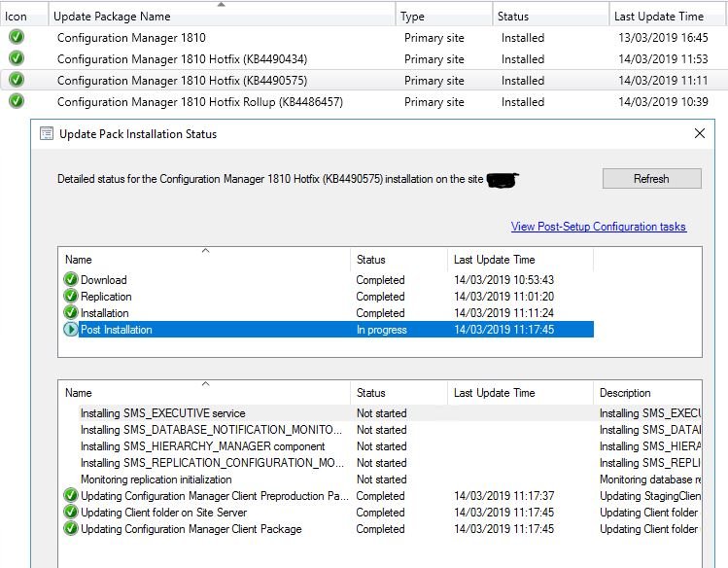Sort package list by Type column

pyautogui.click(x=444, y=17)
